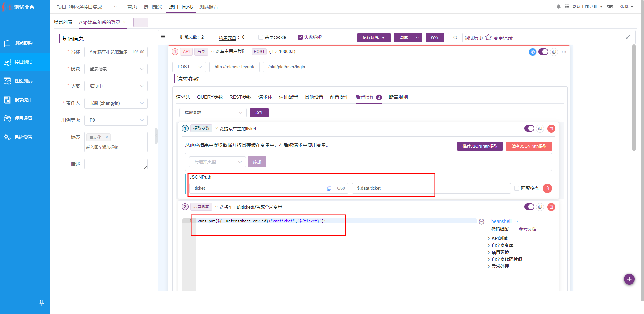
Task: Click the 描述 text area
Action: (116, 164)
